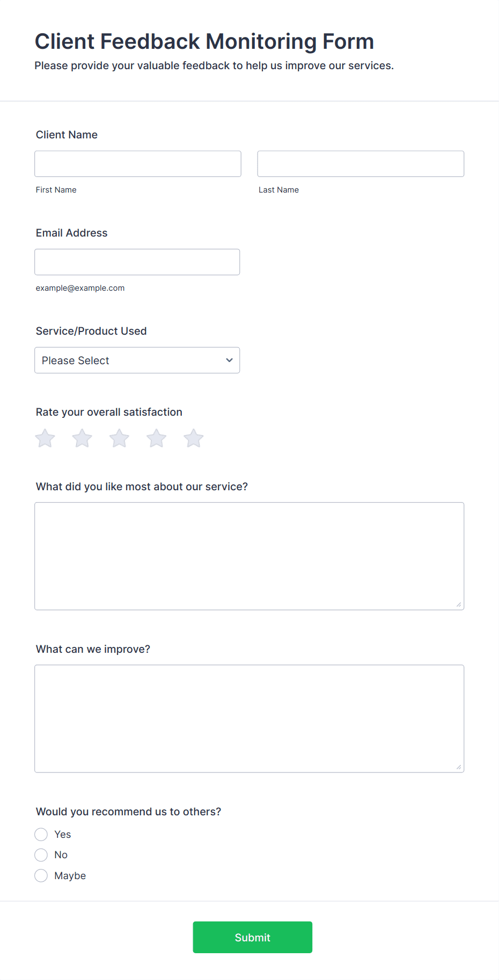Click the Please Select placeholder text

click(75, 360)
